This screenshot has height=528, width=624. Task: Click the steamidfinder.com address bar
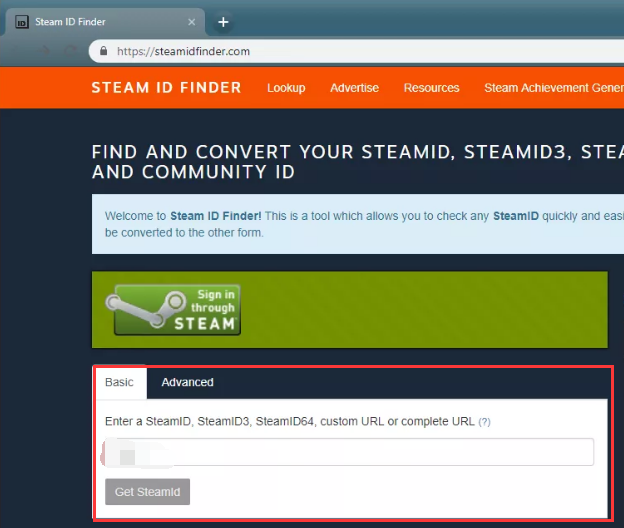coord(358,51)
